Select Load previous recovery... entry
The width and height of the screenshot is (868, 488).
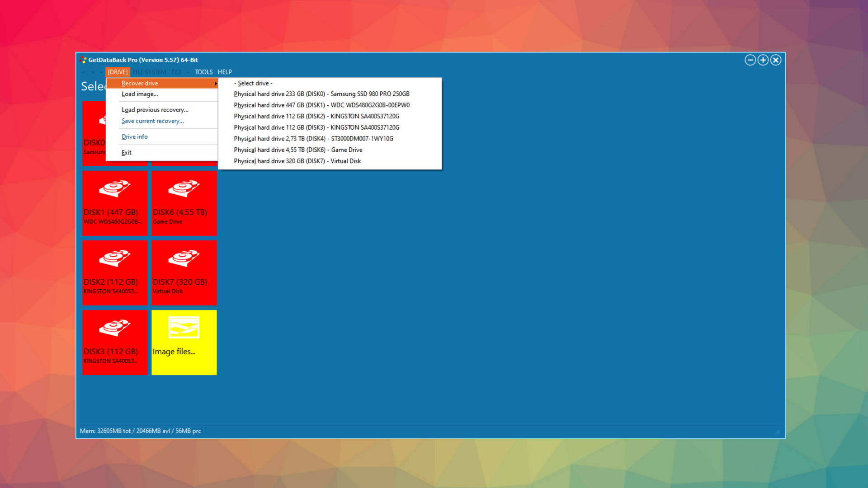(x=155, y=110)
